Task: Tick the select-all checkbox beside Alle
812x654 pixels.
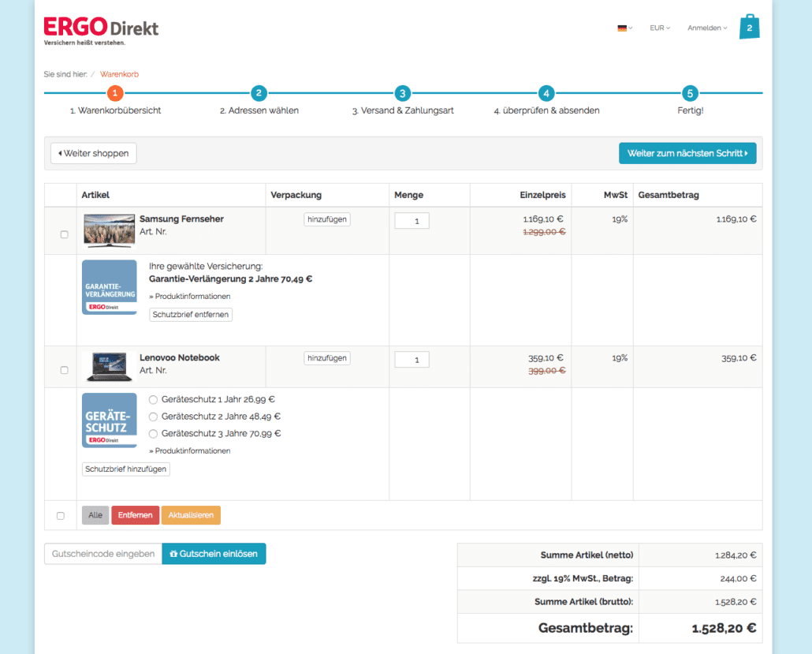Action: [x=61, y=516]
